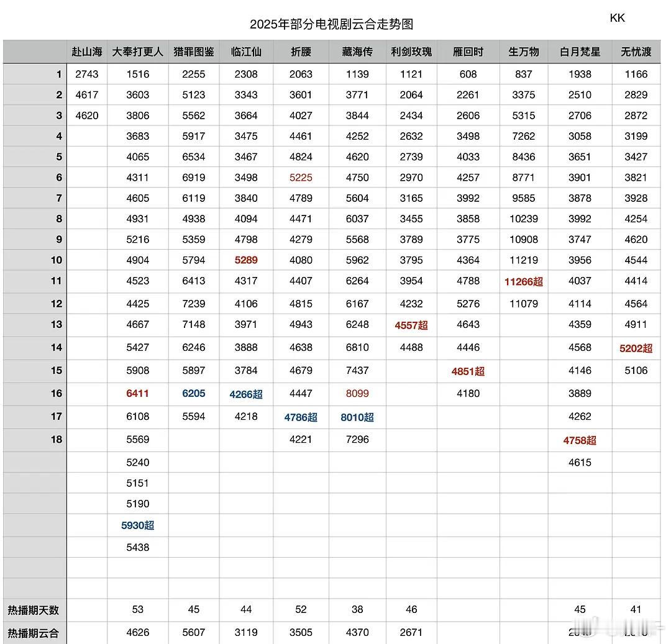
Task: Select the KK label at top right
Action: (x=617, y=18)
